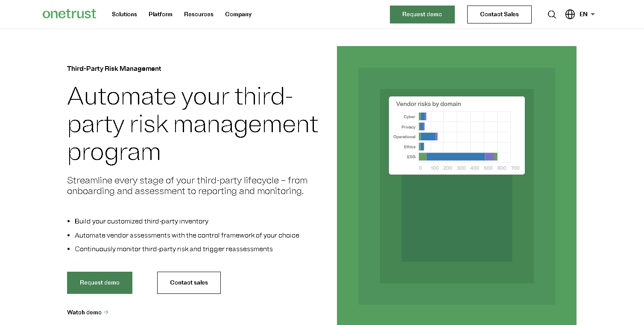Click the header Contact Sales button

[x=499, y=15]
